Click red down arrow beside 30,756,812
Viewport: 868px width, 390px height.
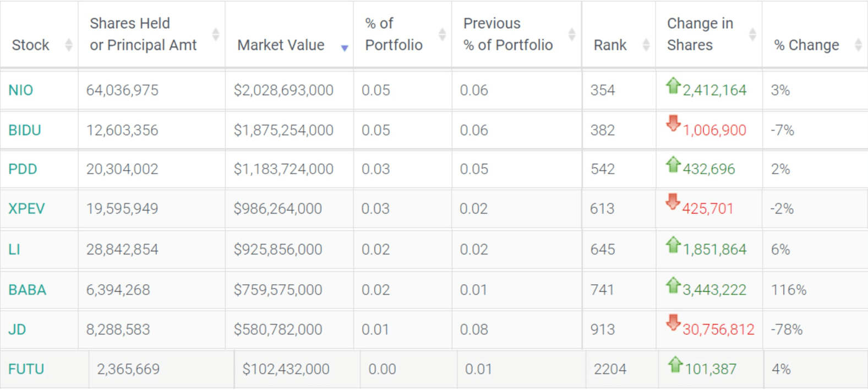click(673, 322)
